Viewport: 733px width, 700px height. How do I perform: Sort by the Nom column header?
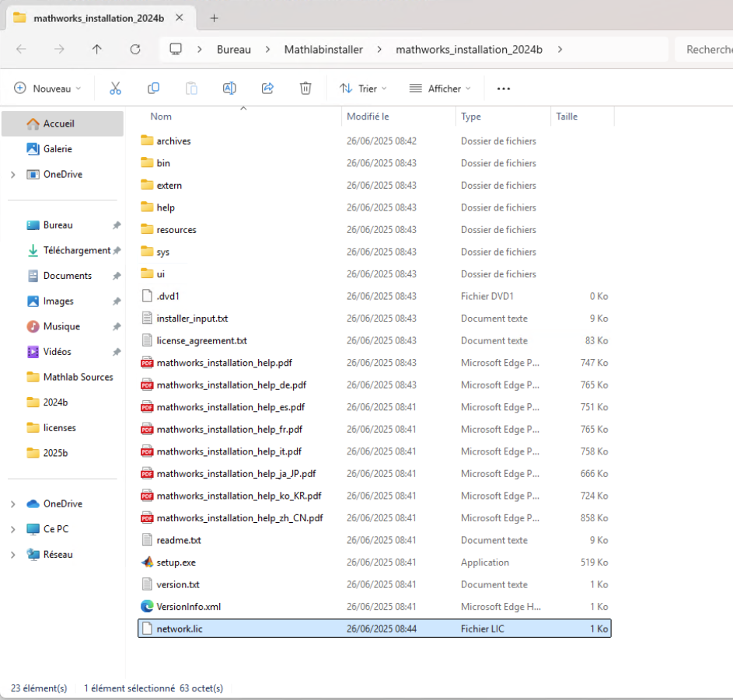tap(161, 117)
